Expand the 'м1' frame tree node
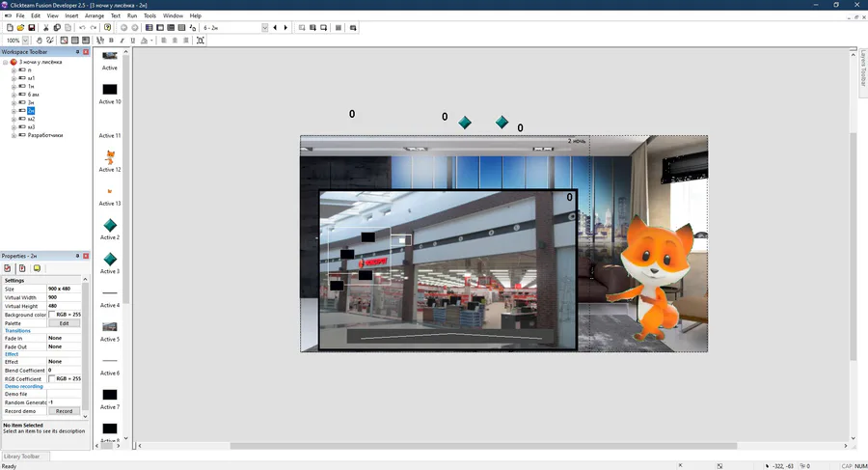 [14, 79]
